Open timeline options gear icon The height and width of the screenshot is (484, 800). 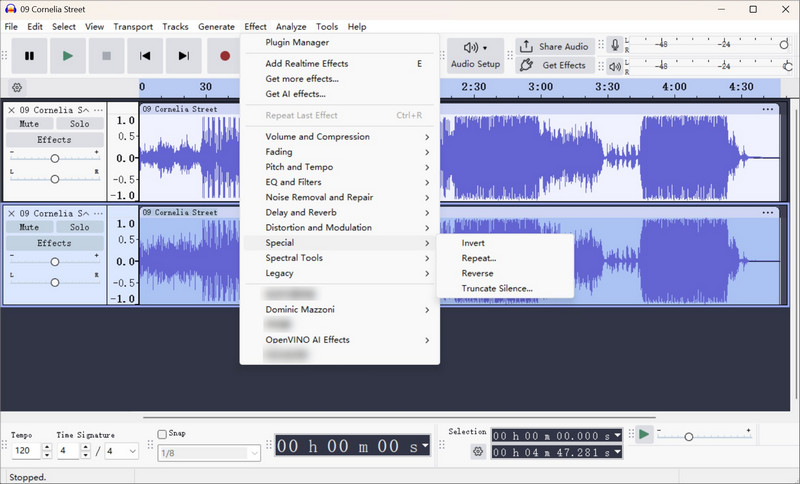coord(17,88)
